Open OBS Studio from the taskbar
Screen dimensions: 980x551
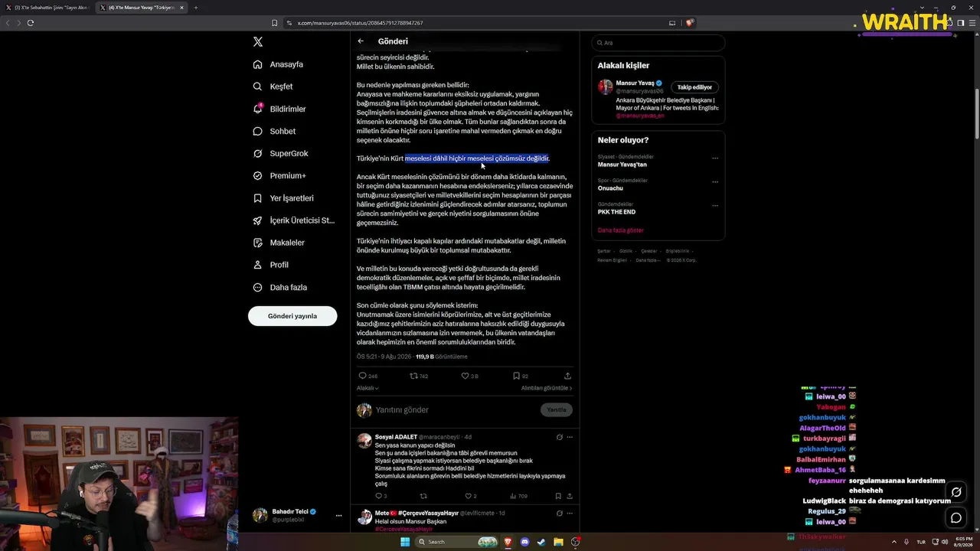[576, 542]
